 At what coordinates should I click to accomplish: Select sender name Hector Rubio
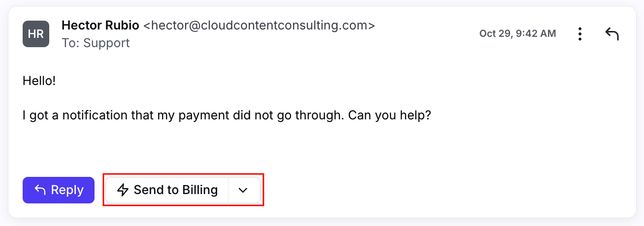100,25
